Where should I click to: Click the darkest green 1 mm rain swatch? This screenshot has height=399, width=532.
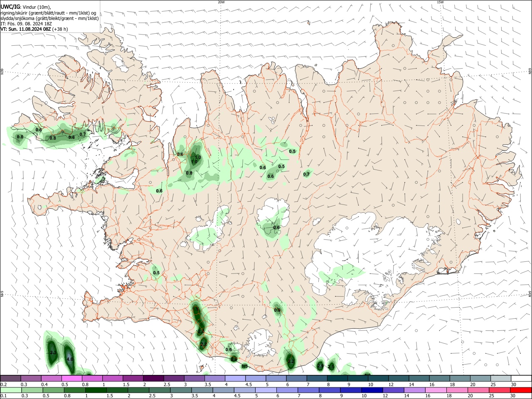click(96, 390)
